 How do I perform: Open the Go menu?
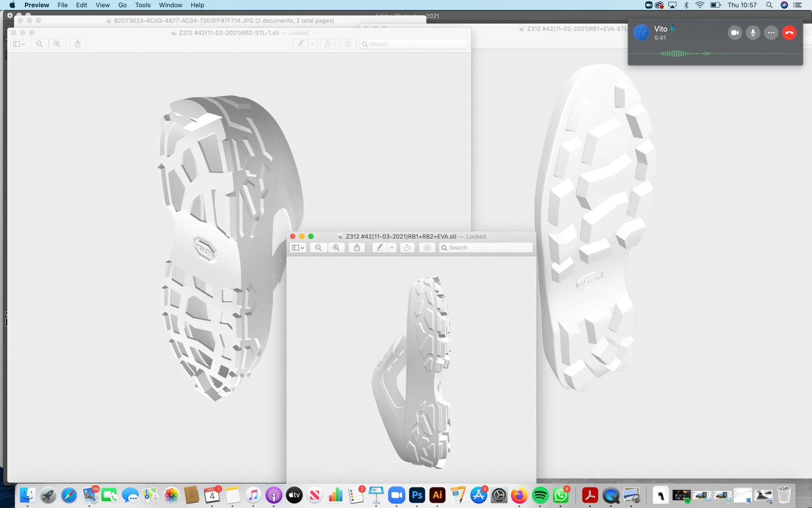(x=122, y=5)
